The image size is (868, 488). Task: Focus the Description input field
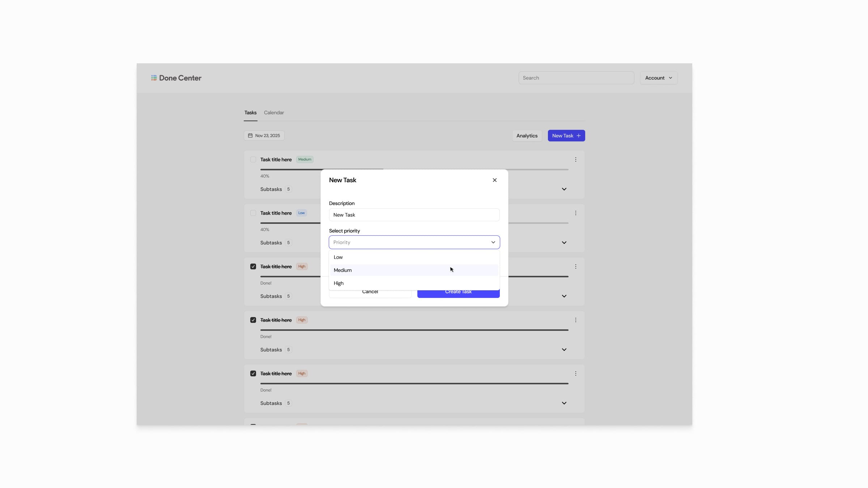414,215
